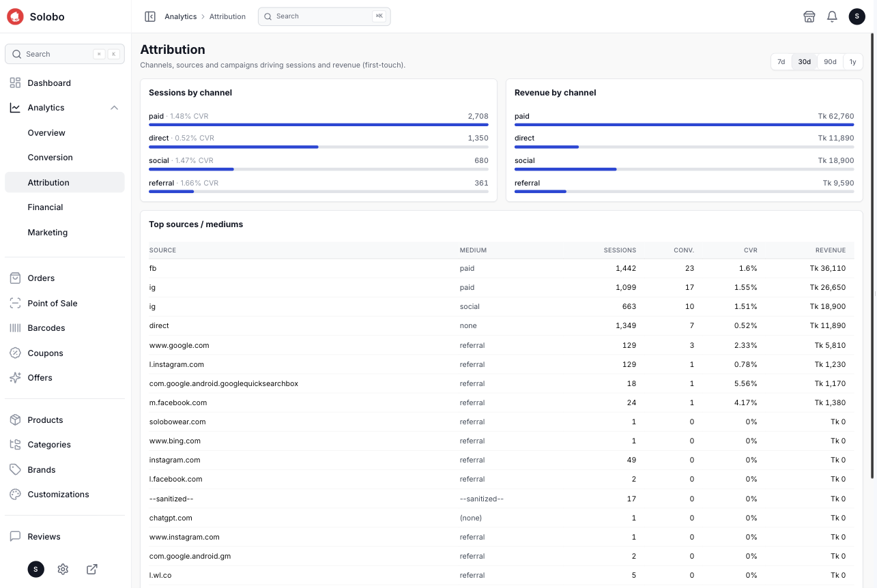Click the Orders bag icon
This screenshot has width=877, height=588.
click(15, 278)
